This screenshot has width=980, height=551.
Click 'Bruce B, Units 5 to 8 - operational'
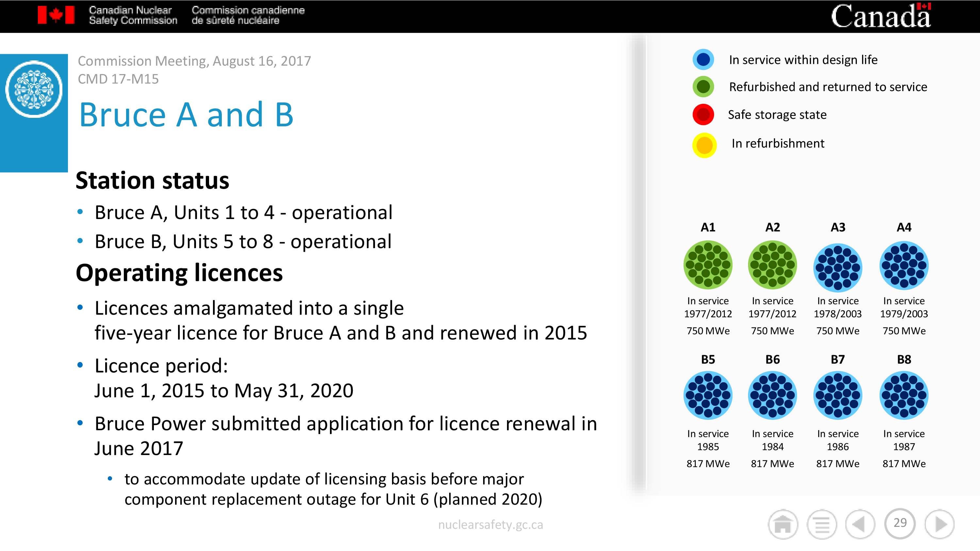[243, 242]
